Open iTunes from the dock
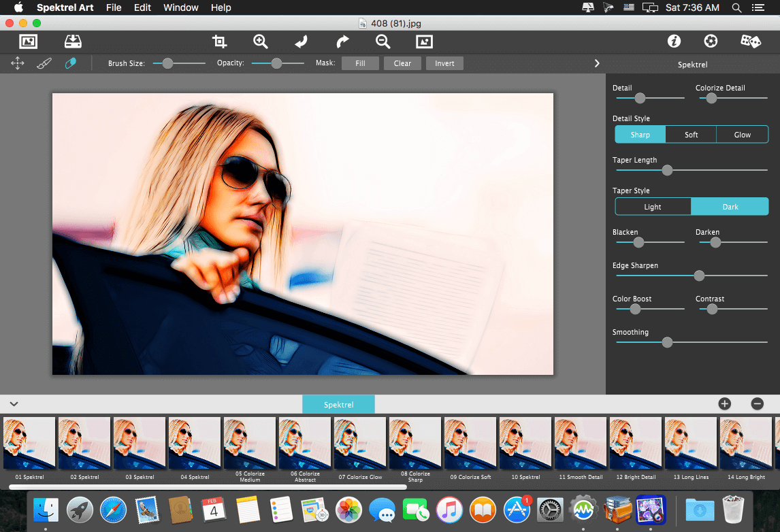780x532 pixels. tap(449, 510)
